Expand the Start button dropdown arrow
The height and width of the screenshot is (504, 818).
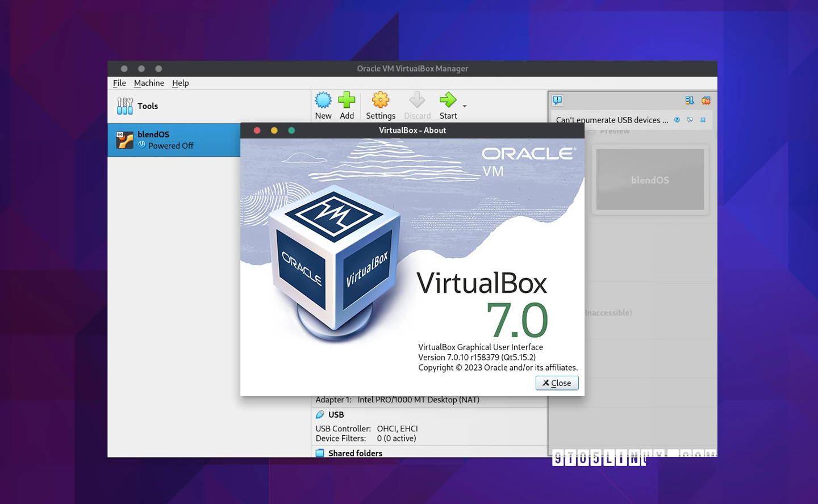tap(465, 106)
